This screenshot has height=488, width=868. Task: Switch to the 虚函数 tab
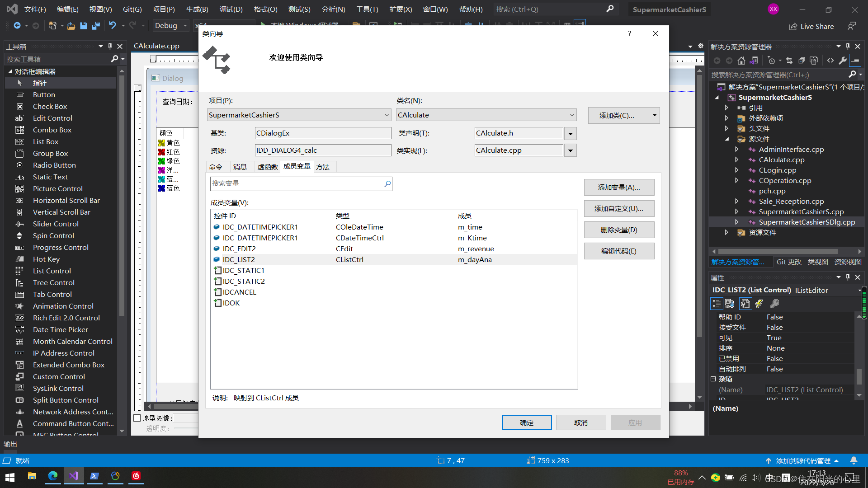[x=268, y=167]
